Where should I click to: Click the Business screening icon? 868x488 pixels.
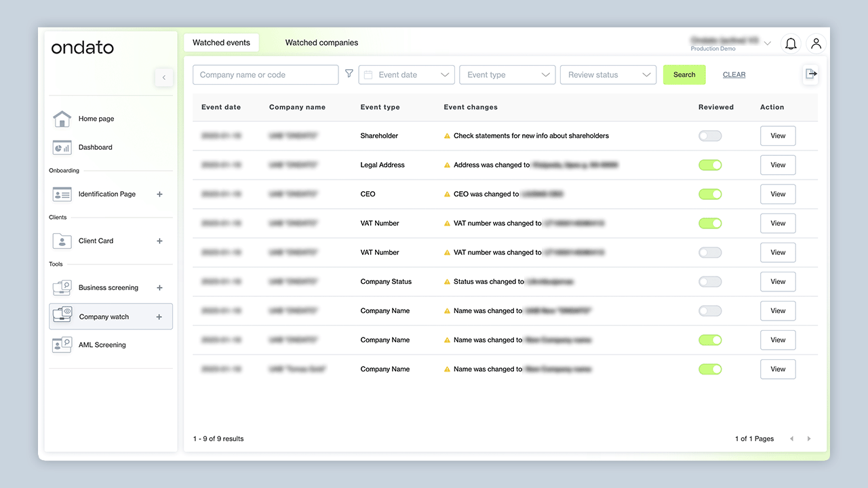pyautogui.click(x=62, y=287)
